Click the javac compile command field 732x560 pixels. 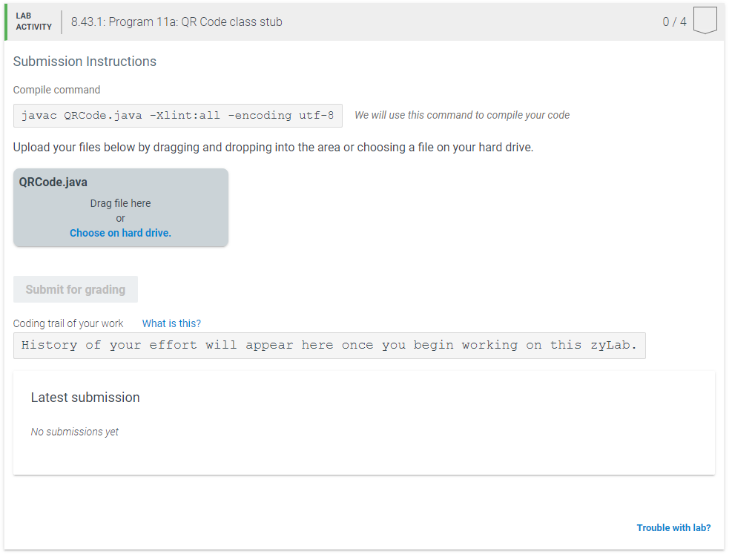[x=178, y=116]
